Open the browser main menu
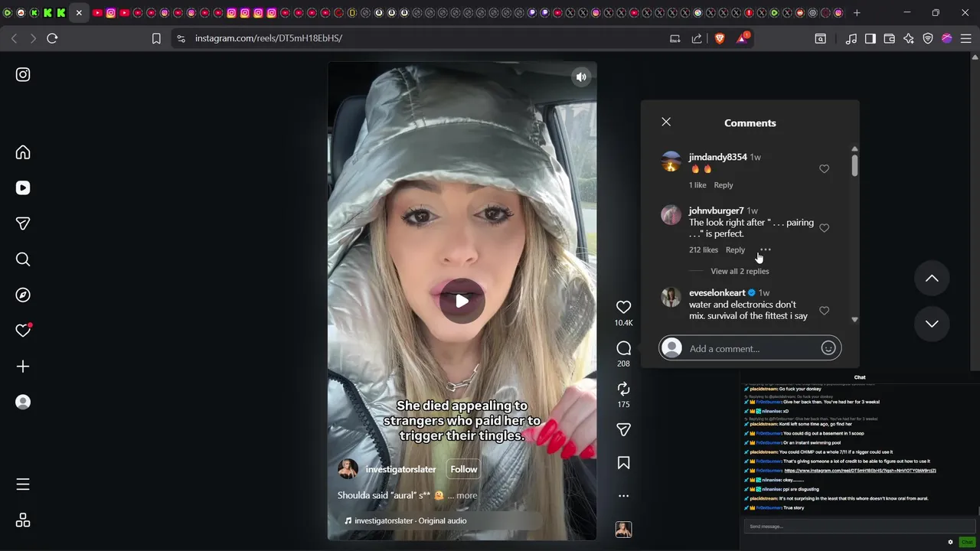Image resolution: width=980 pixels, height=551 pixels. tap(965, 38)
